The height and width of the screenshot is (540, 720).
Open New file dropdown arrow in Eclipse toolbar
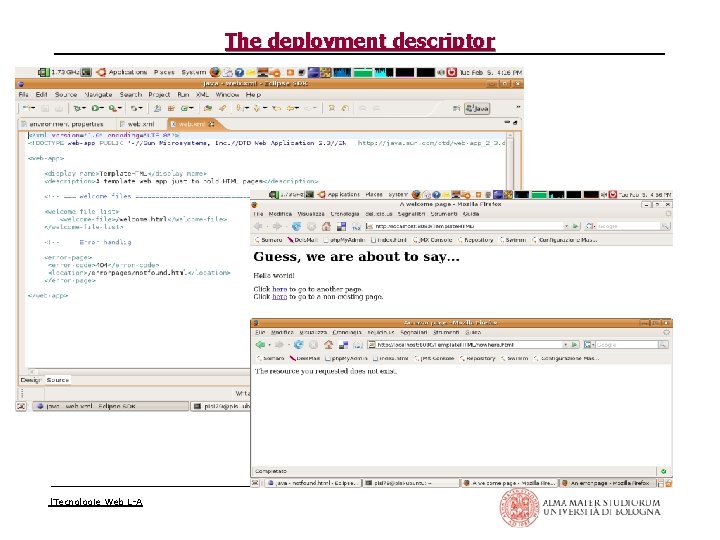[x=33, y=108]
